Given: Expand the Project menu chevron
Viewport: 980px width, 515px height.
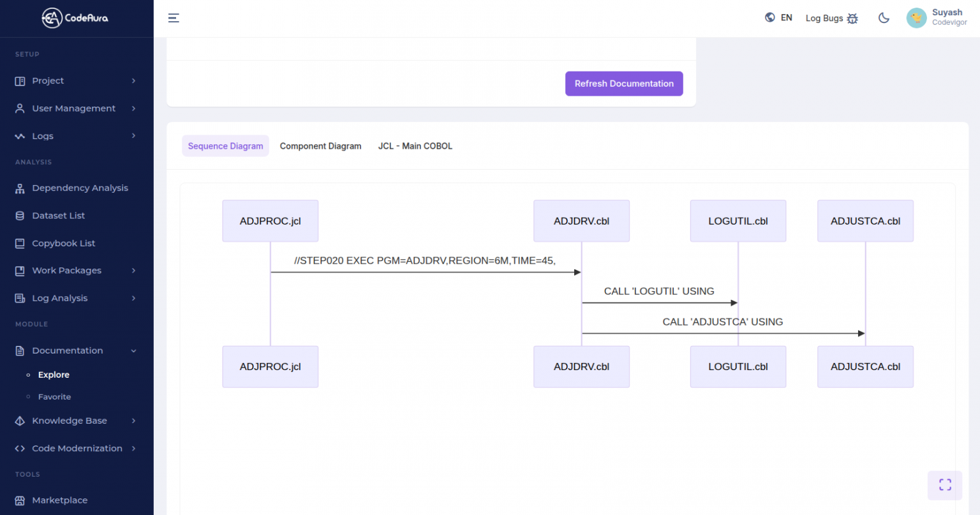Looking at the screenshot, I should point(134,81).
